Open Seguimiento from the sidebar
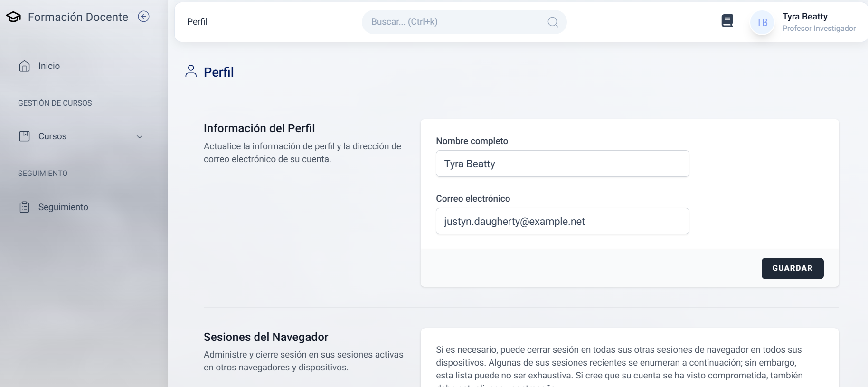Viewport: 868px width, 387px height. 63,207
